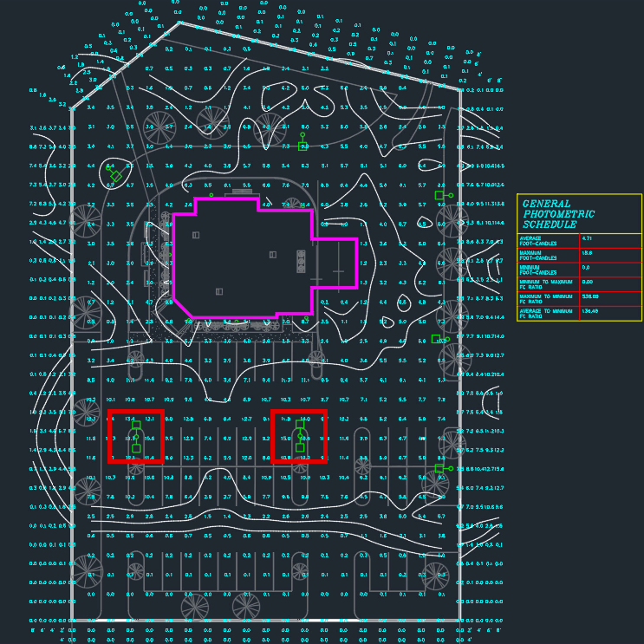644x644 pixels.
Task: Select the Maximum Foot-Candles row label
Action: [538, 256]
